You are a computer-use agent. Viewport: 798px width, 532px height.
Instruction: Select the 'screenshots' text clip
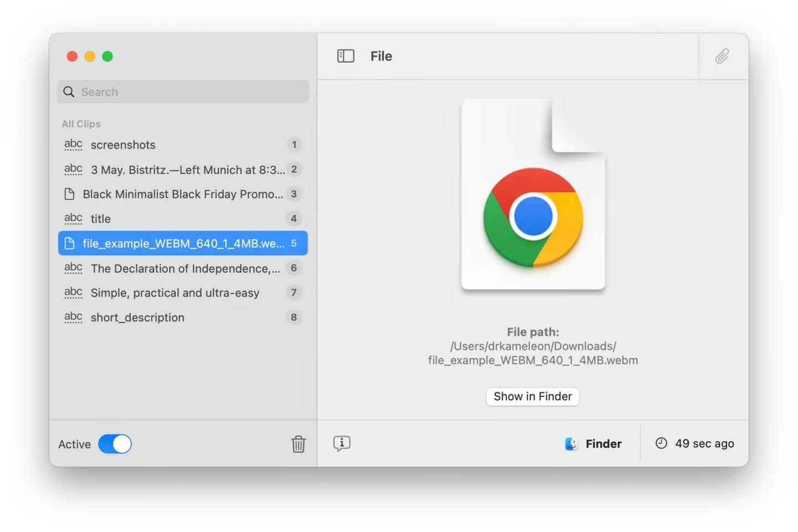123,145
